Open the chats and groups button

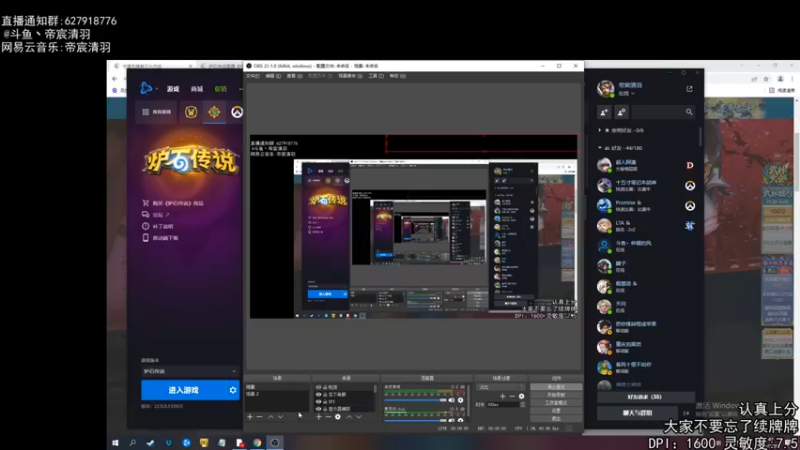coord(637,413)
